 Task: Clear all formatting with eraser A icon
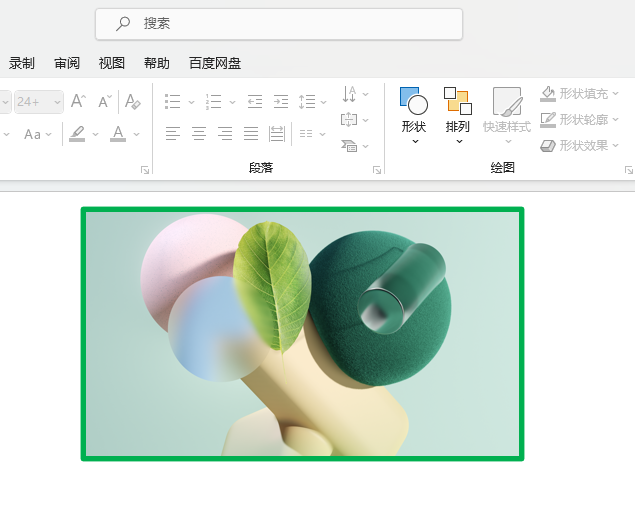(132, 101)
